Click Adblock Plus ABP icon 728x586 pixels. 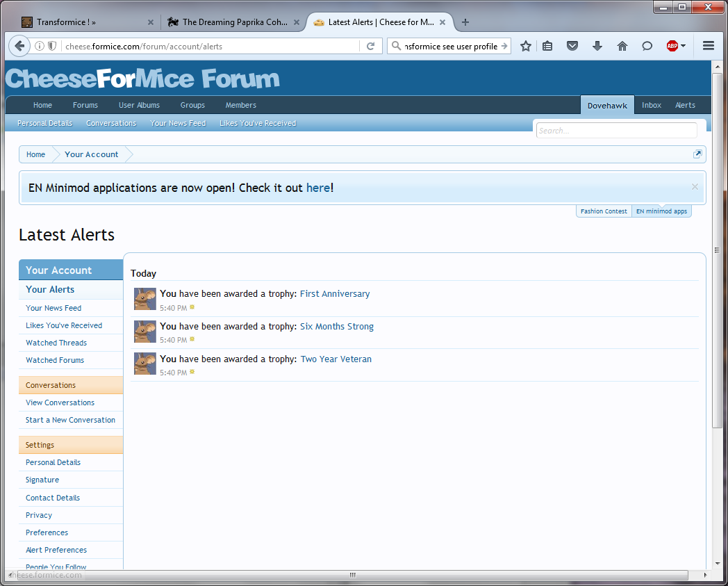(672, 46)
